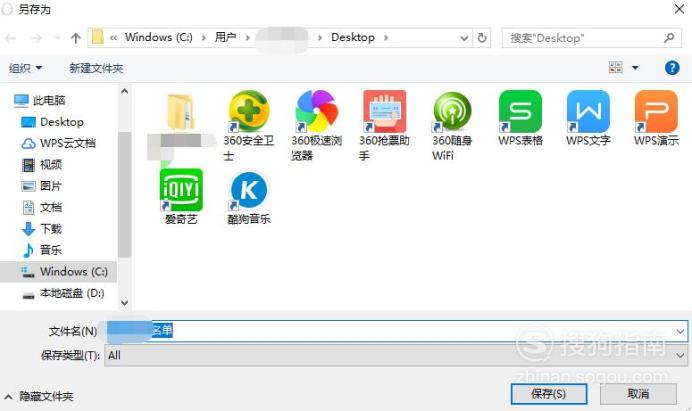The image size is (692, 411).
Task: Click 用户 in address path
Action: pos(225,38)
